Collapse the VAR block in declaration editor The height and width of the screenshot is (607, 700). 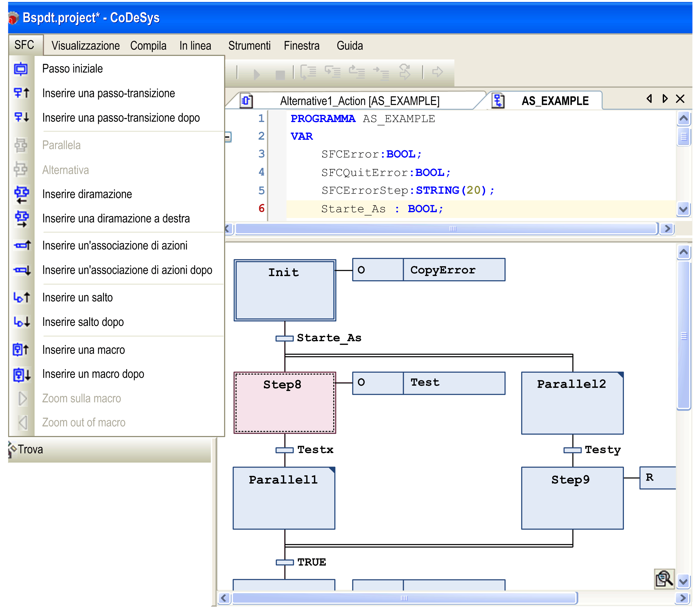point(228,137)
